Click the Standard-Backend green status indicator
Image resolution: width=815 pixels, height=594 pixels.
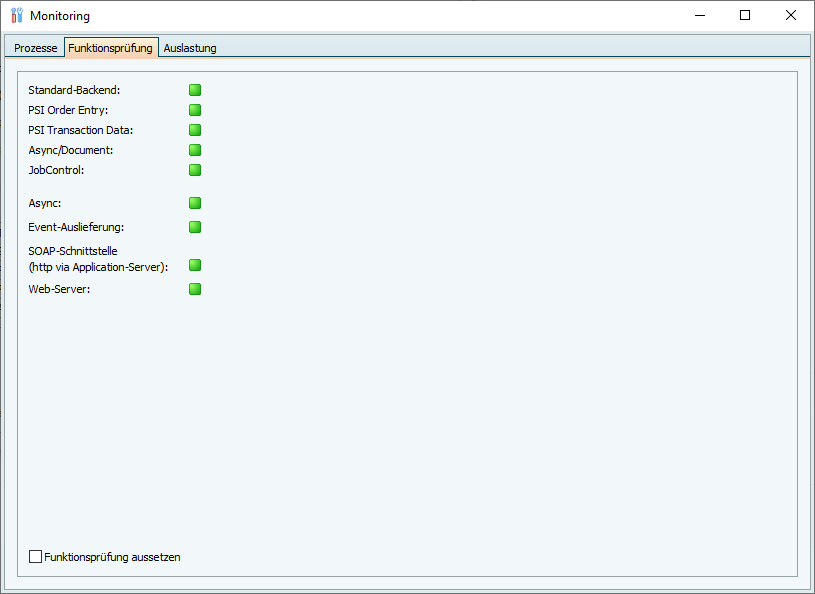click(x=195, y=90)
